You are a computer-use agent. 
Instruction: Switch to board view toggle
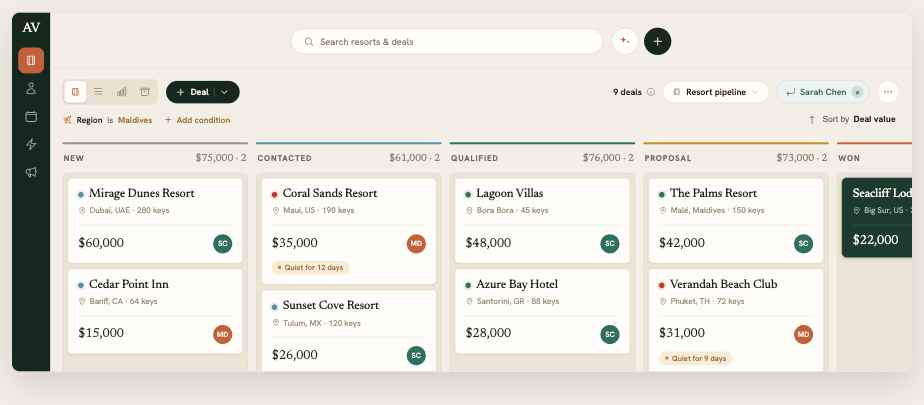point(75,92)
